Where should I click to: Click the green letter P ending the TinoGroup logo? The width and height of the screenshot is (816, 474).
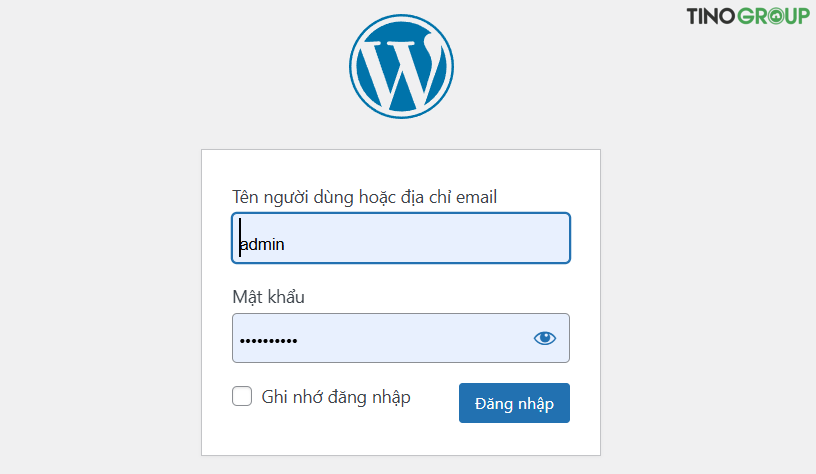[x=802, y=16]
